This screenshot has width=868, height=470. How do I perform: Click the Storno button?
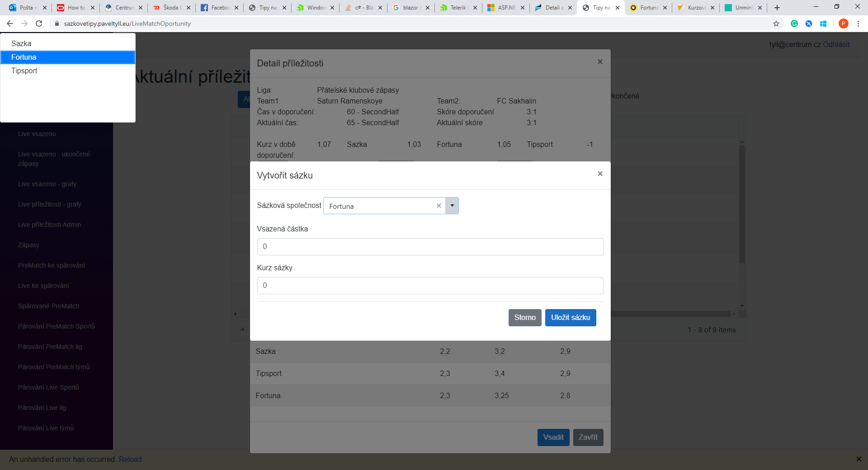(525, 318)
